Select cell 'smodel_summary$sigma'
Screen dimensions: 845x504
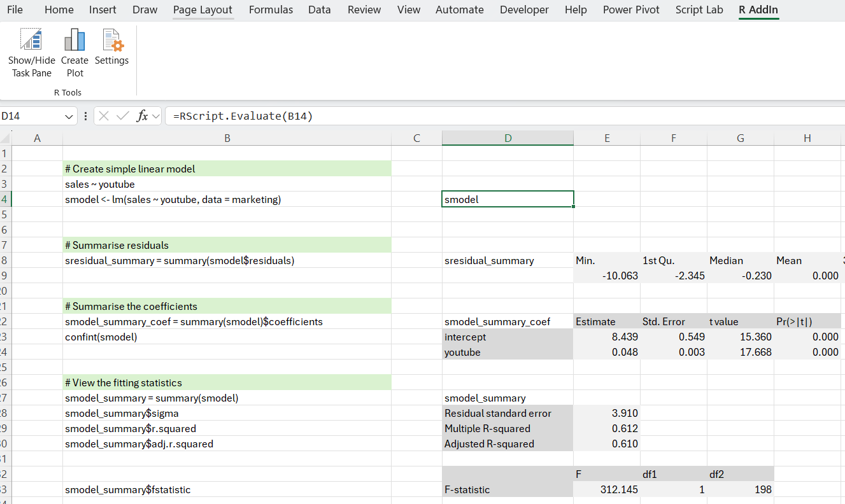tap(227, 413)
